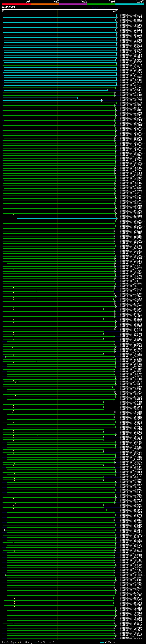Viewport: 146px width, 644px height.
Task: Click the UniRef100_A7QFR4 label
Action: tap(131, 40)
